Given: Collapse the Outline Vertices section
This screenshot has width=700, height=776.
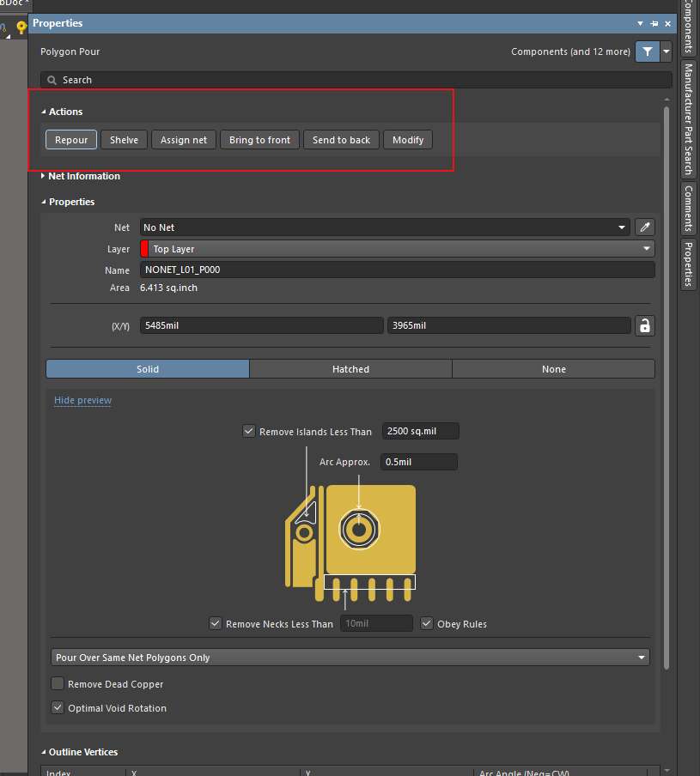Looking at the screenshot, I should point(44,752).
